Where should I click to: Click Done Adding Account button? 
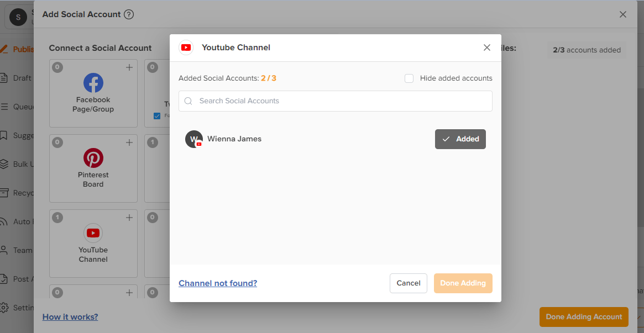point(584,316)
